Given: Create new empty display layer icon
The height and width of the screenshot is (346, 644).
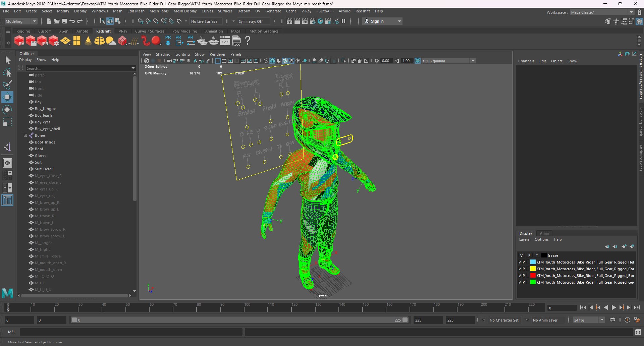Looking at the screenshot, I should tap(624, 246).
